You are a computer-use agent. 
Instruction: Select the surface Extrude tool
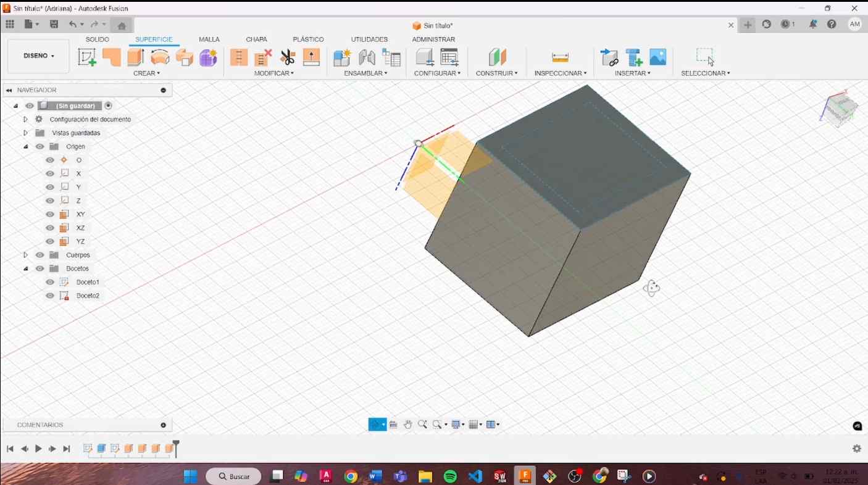(136, 57)
